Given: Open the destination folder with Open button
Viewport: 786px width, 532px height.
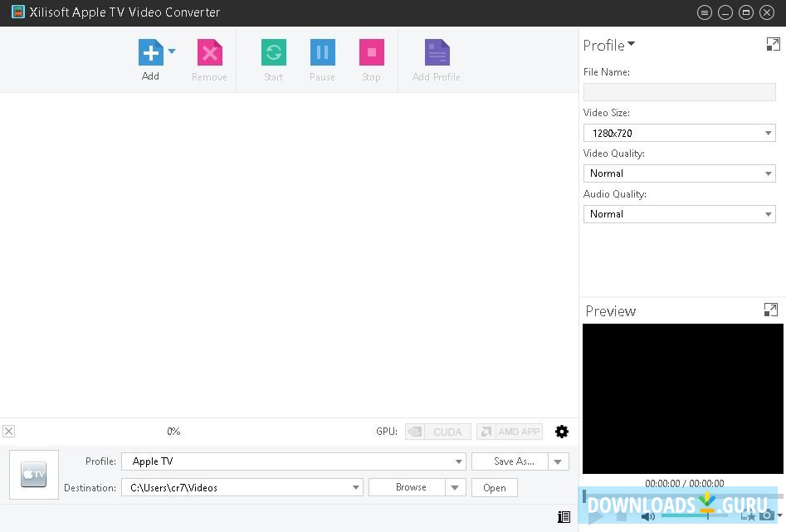Looking at the screenshot, I should pos(494,487).
